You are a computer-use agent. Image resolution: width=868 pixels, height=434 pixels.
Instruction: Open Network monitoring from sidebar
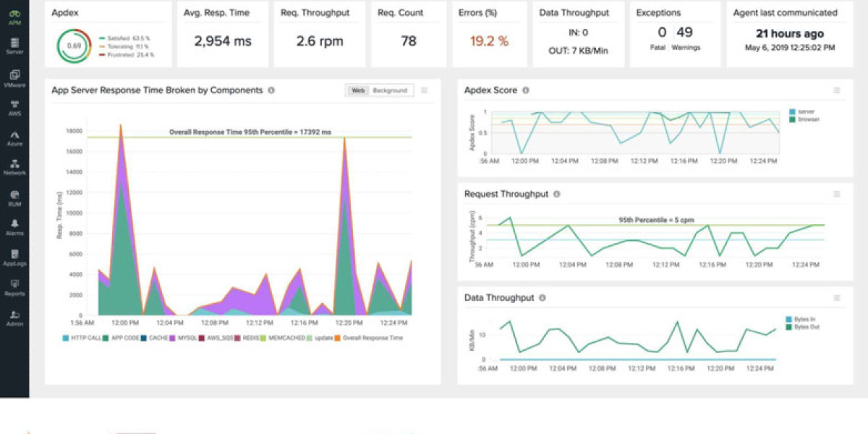[14, 166]
